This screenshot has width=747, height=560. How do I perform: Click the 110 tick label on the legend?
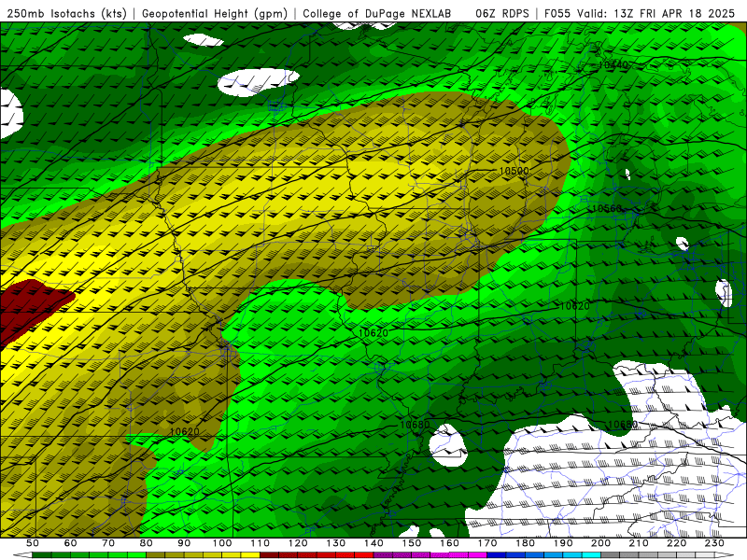coord(261,543)
